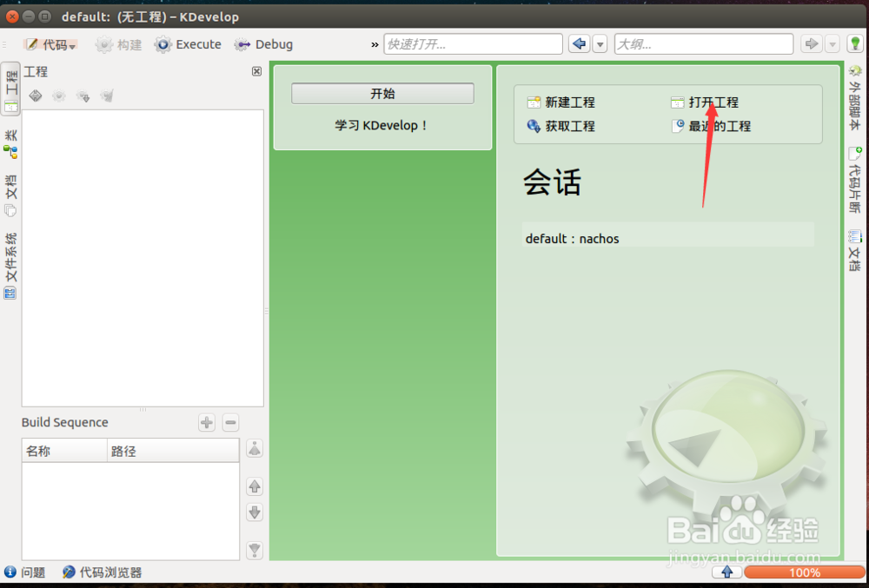Click 新建工程 link
This screenshot has height=588, width=869.
[561, 102]
